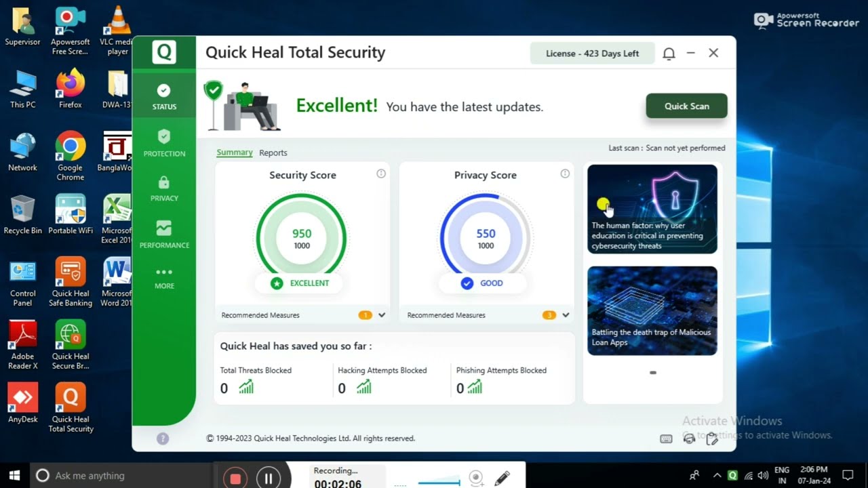Open the Protection section in sidebar
The width and height of the screenshot is (868, 488).
point(164,144)
